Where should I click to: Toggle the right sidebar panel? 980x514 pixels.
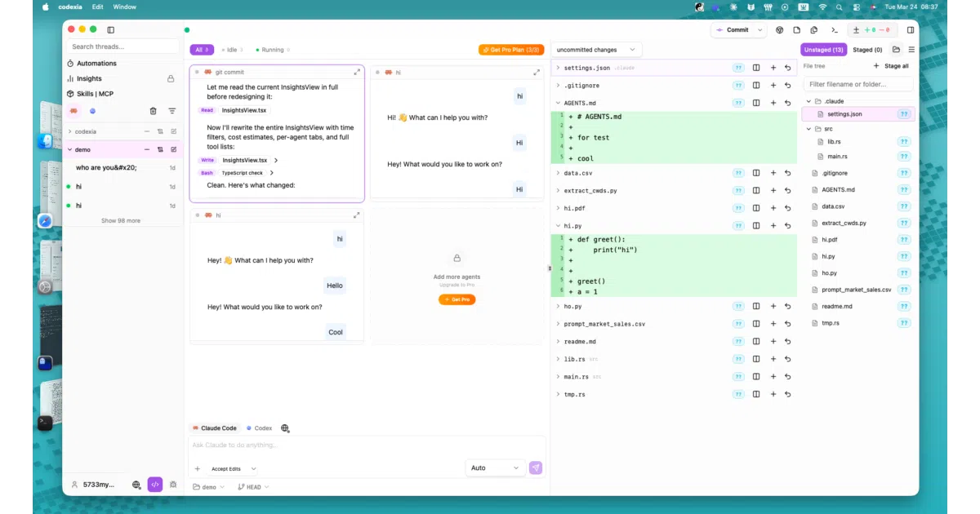(x=910, y=30)
